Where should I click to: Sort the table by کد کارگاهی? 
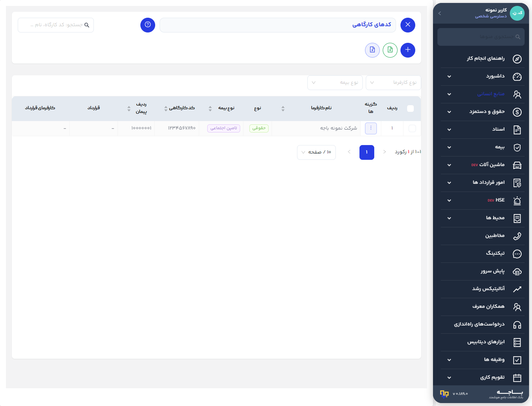[166, 109]
